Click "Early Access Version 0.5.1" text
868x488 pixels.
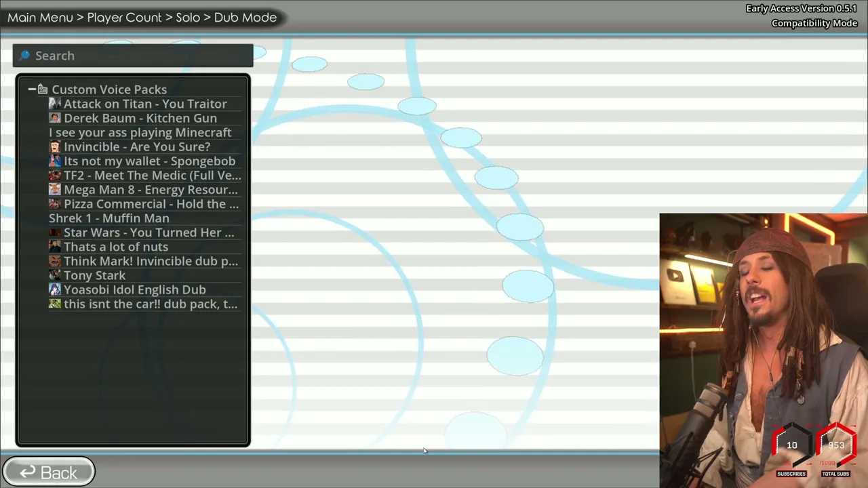(802, 9)
